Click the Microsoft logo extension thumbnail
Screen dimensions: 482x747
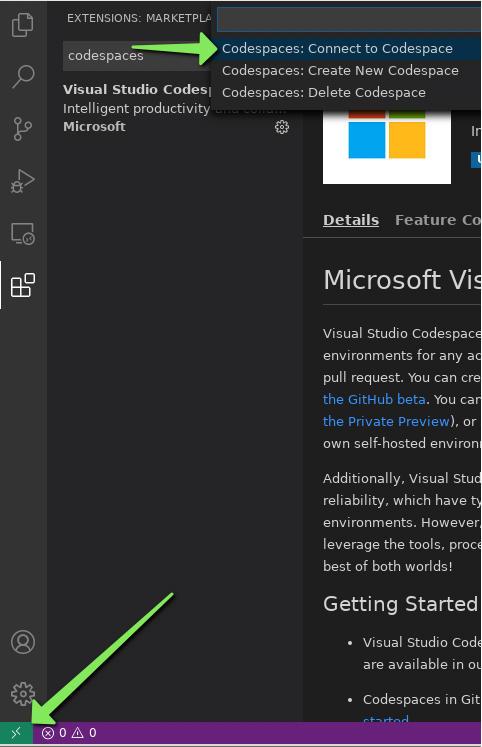[x=387, y=146]
